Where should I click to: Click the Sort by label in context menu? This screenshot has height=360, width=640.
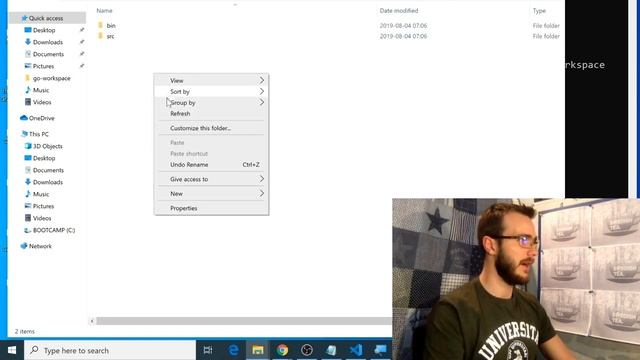pos(180,91)
